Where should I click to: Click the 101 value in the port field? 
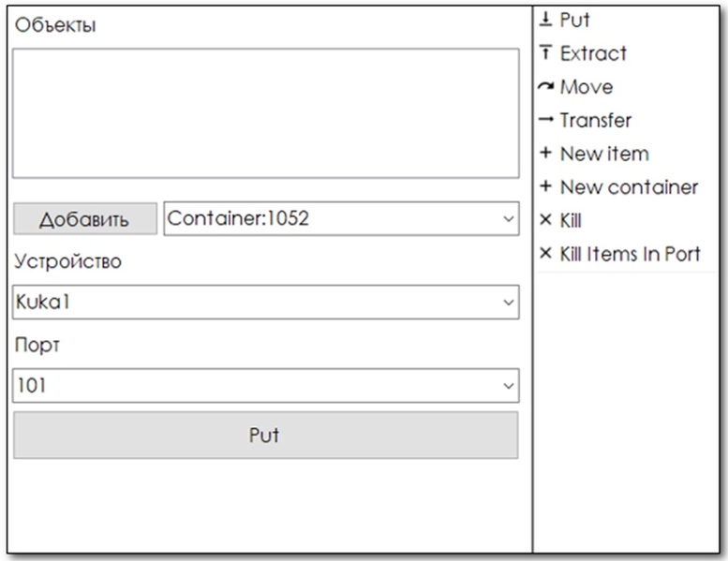31,385
